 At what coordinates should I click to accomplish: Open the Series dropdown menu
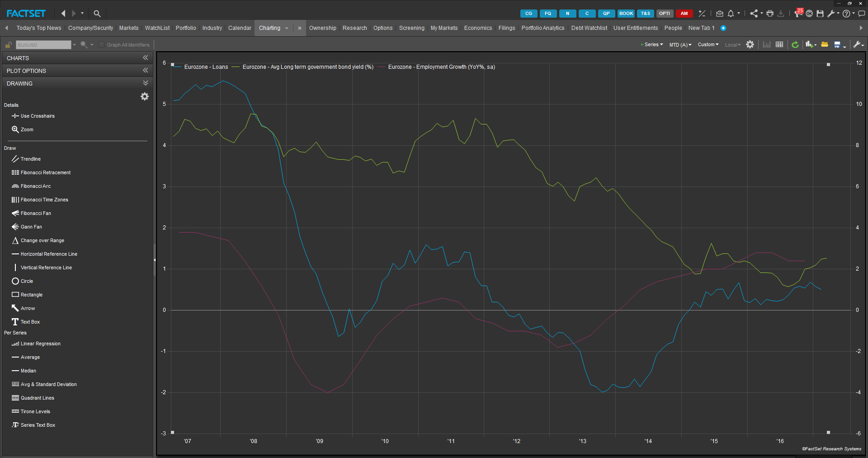coord(653,45)
